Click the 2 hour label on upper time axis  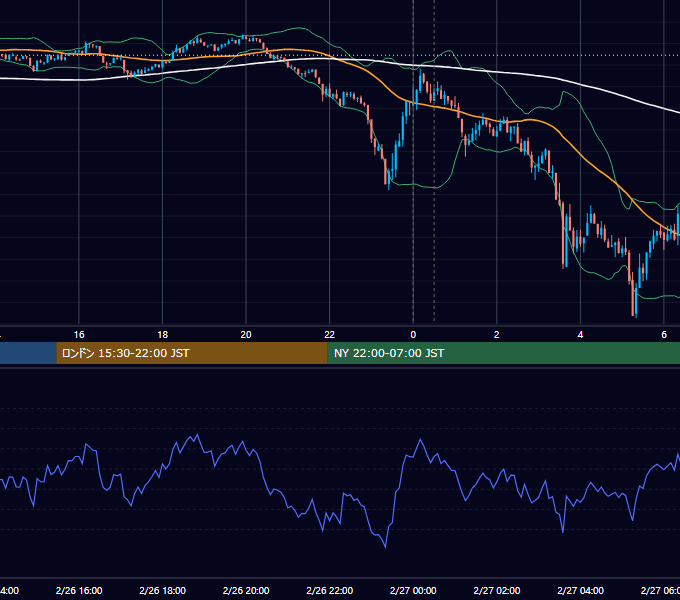pos(497,335)
